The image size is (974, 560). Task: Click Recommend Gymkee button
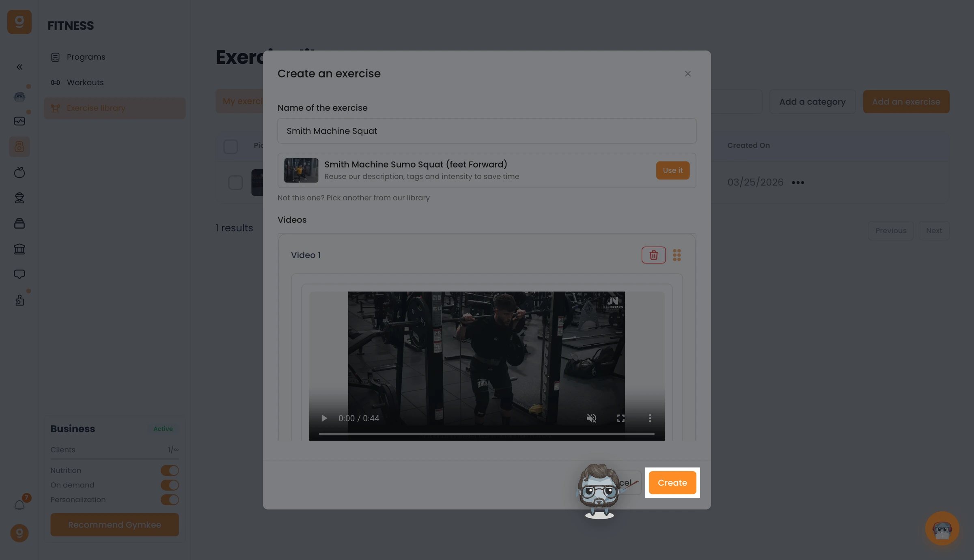[114, 525]
